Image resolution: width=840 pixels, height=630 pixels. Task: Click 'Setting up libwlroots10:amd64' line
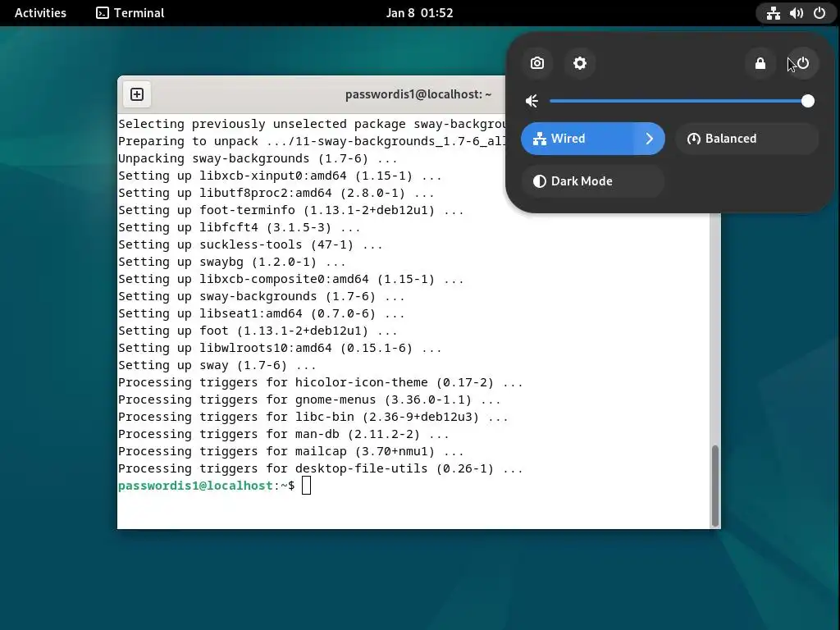pyautogui.click(x=280, y=348)
